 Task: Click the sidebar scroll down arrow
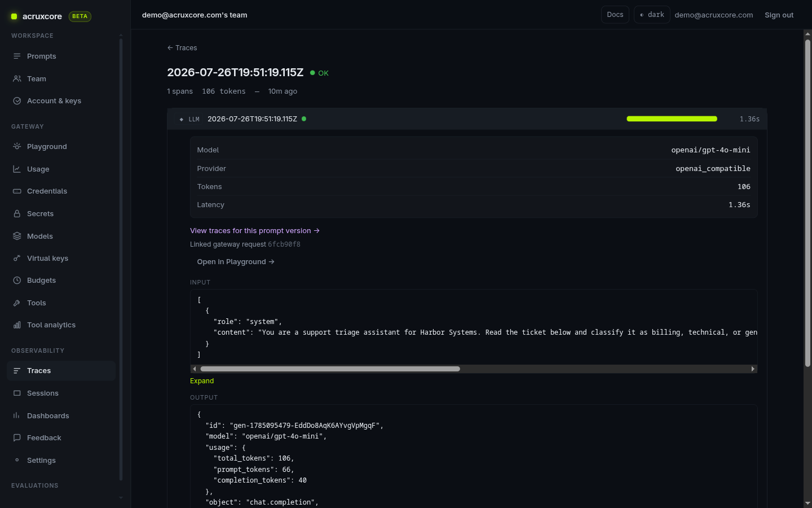tap(121, 498)
